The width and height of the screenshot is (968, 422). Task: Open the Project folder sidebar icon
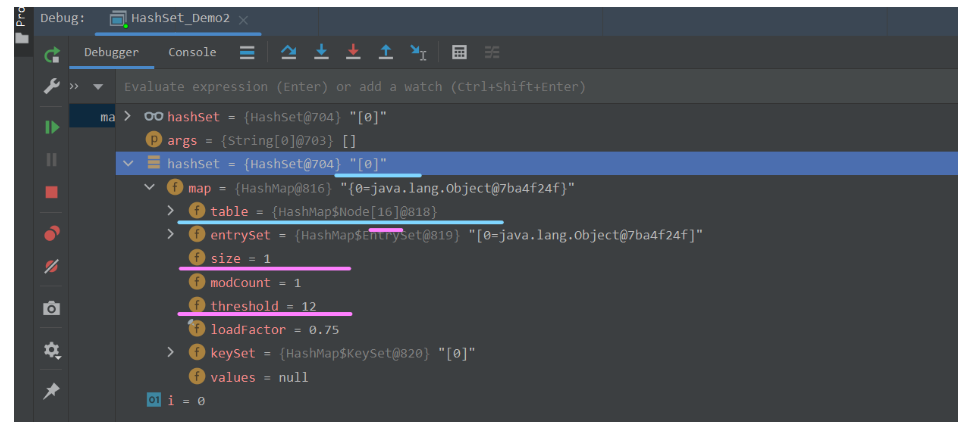22,38
